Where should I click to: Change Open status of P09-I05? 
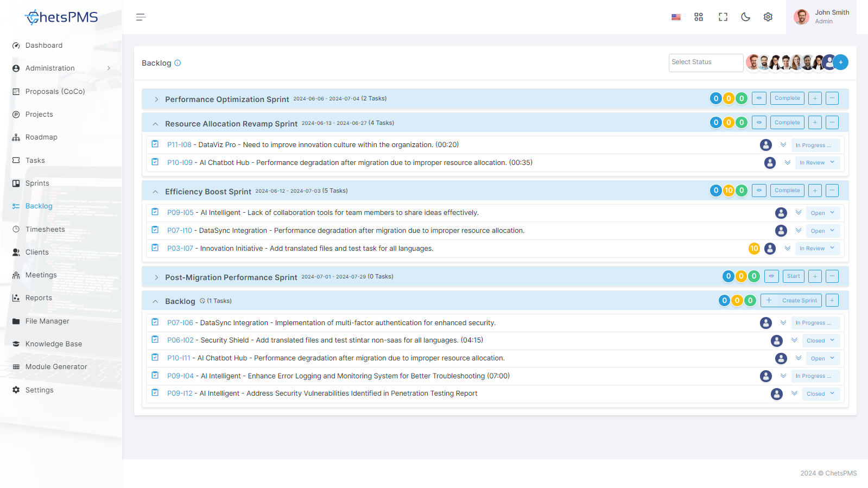click(823, 213)
